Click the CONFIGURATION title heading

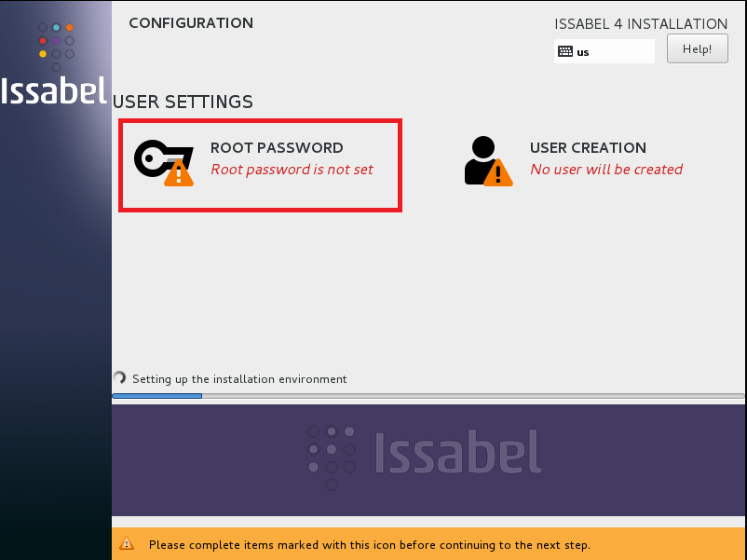coord(190,23)
